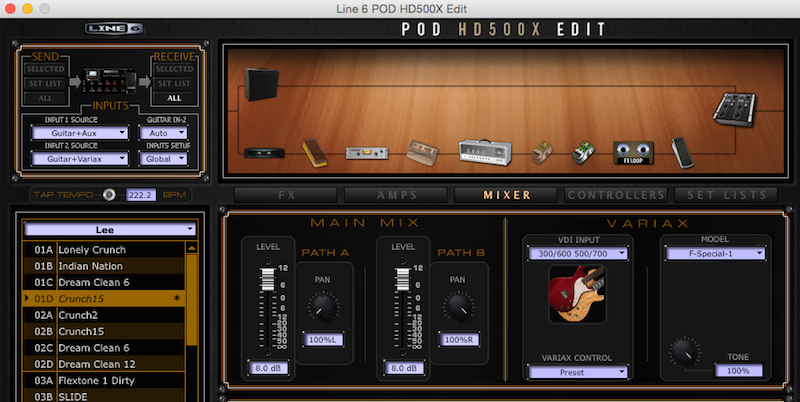Open the CONTROLLERS tab
Image resolution: width=800 pixels, height=402 pixels.
[615, 195]
